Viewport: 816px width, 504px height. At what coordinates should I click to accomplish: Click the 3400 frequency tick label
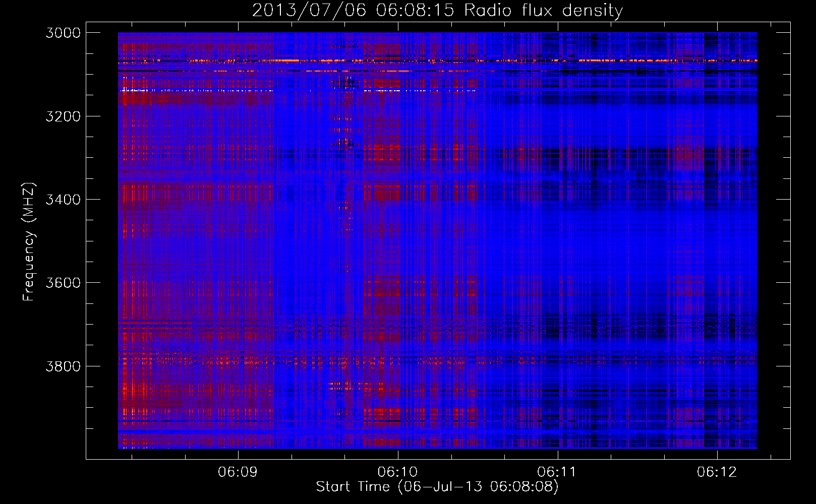tap(63, 200)
